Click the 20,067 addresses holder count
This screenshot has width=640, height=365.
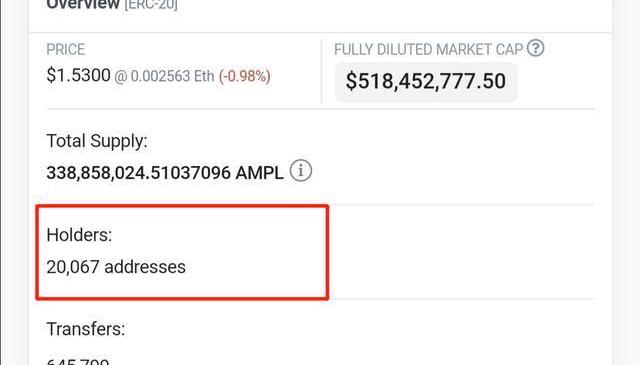point(116,267)
